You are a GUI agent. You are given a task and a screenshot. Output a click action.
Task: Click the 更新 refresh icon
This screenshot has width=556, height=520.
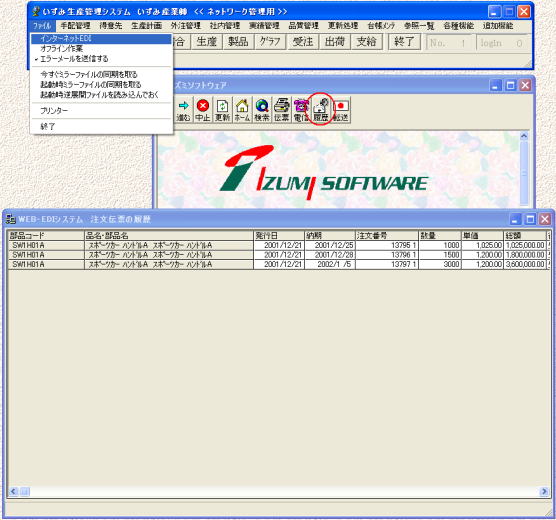pyautogui.click(x=222, y=110)
